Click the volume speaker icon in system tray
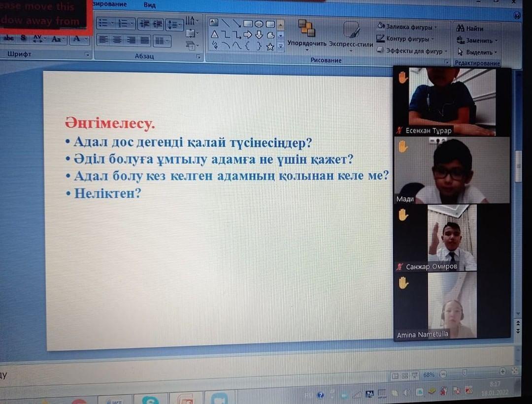532x404 pixels. [x=407, y=393]
